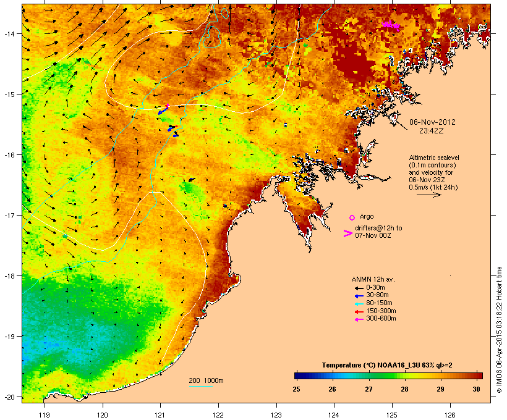Click the 'ANMN 12h av.' legend heading
Viewport: 507px width, 420px height.
pyautogui.click(x=373, y=279)
